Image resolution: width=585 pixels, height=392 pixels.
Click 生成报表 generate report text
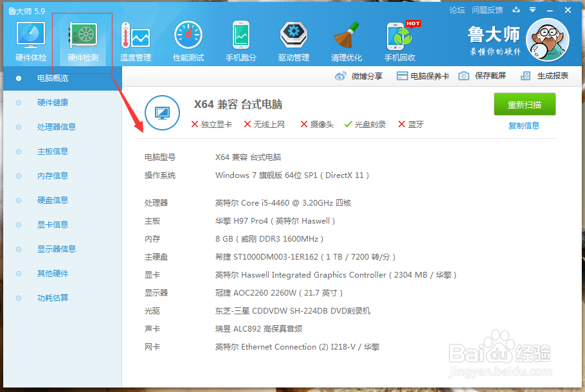click(553, 76)
